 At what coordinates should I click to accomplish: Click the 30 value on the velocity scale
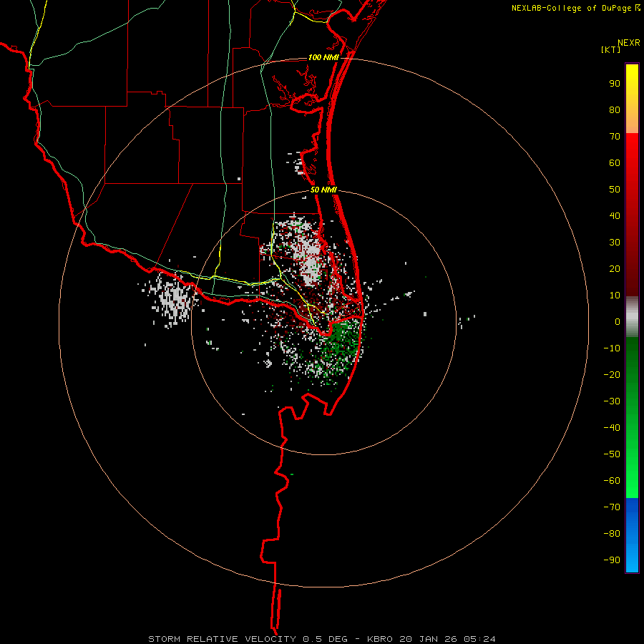[615, 243]
